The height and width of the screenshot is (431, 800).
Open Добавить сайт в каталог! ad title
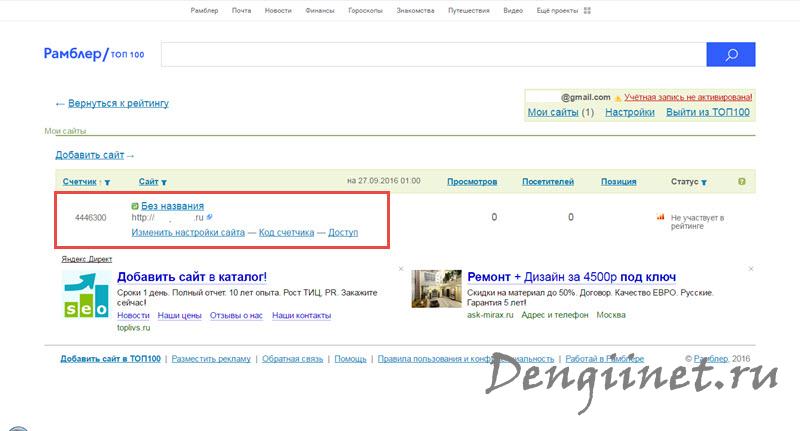point(192,277)
